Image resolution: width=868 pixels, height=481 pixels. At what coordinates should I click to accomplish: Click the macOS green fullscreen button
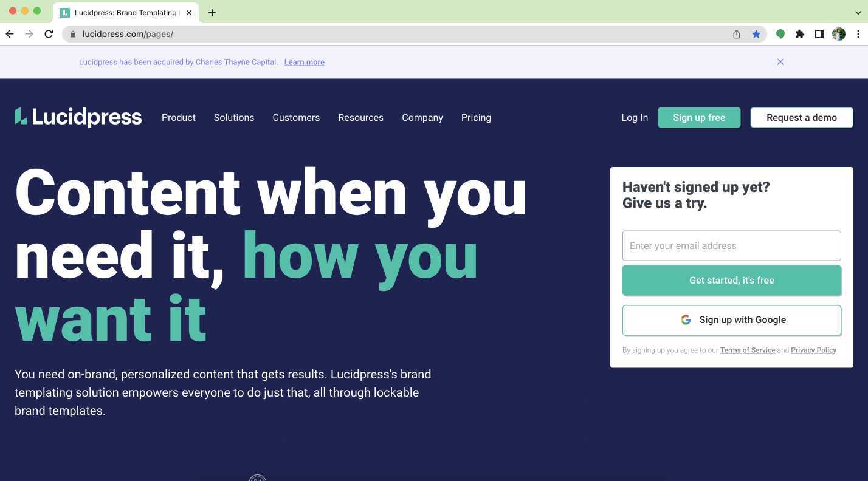[37, 11]
